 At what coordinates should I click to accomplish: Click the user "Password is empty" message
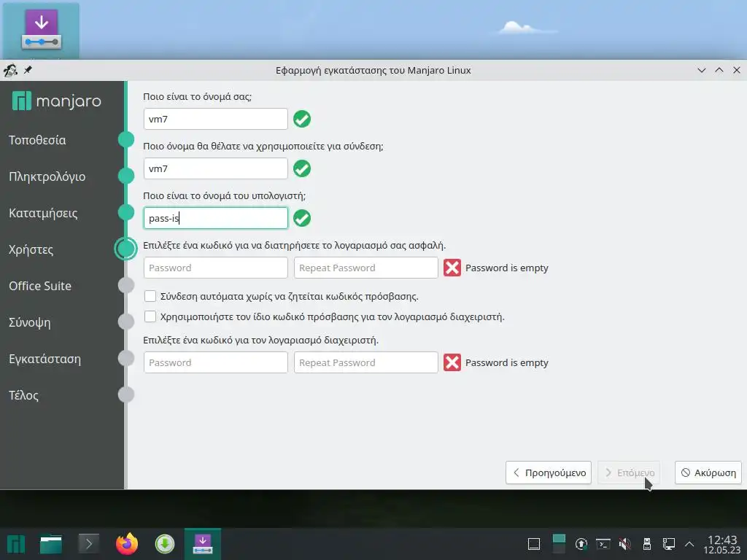(507, 268)
